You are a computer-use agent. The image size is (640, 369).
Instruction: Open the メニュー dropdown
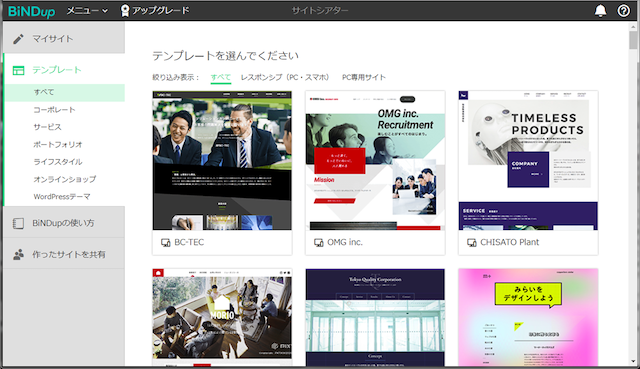pos(87,11)
